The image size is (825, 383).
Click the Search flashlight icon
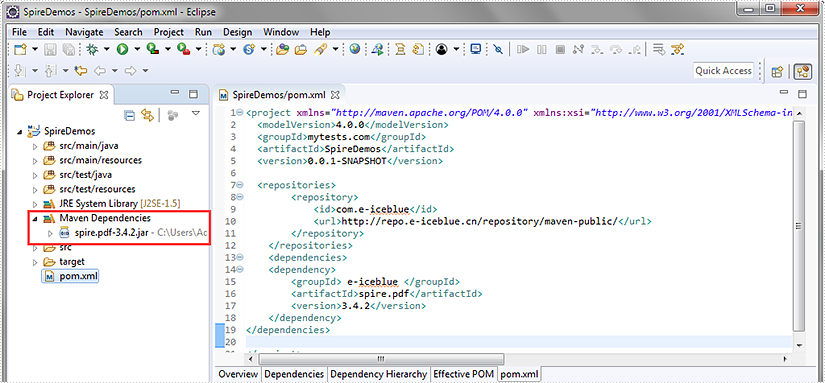(x=320, y=49)
